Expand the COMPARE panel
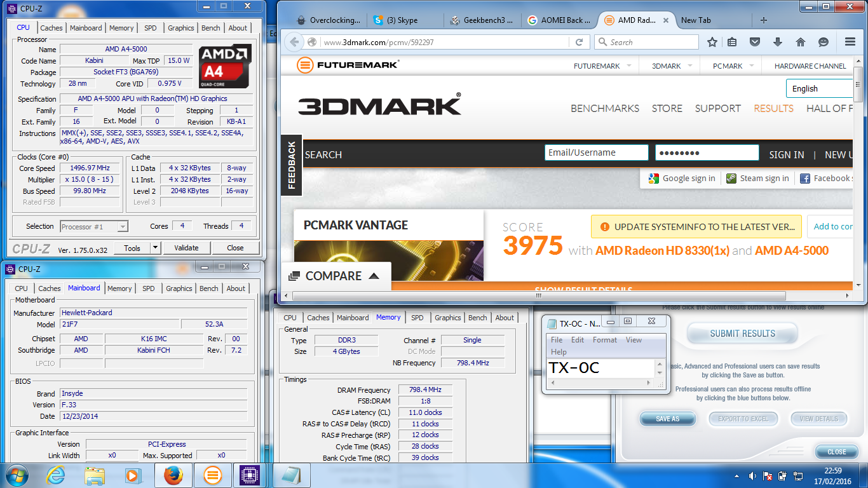The image size is (868, 488). pos(336,276)
